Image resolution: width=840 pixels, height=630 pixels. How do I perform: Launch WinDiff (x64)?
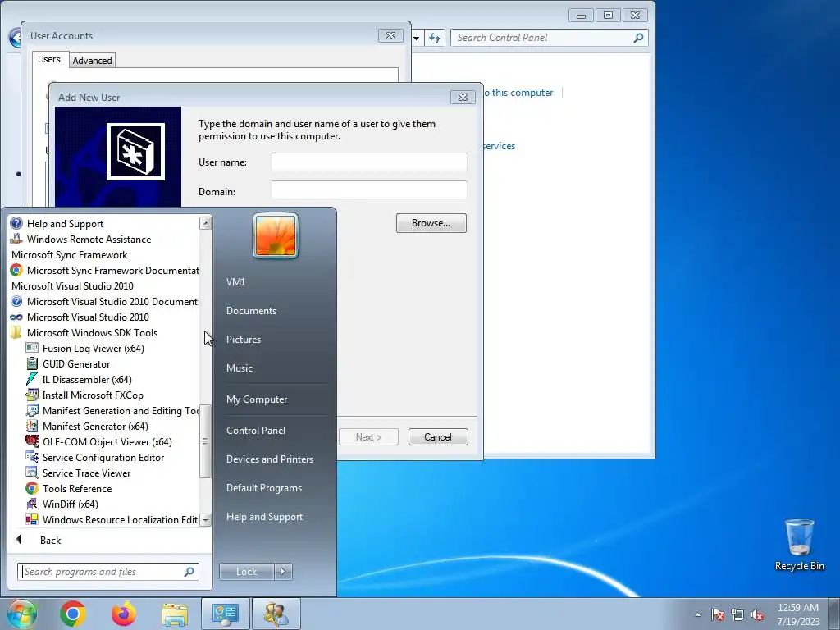click(x=62, y=504)
